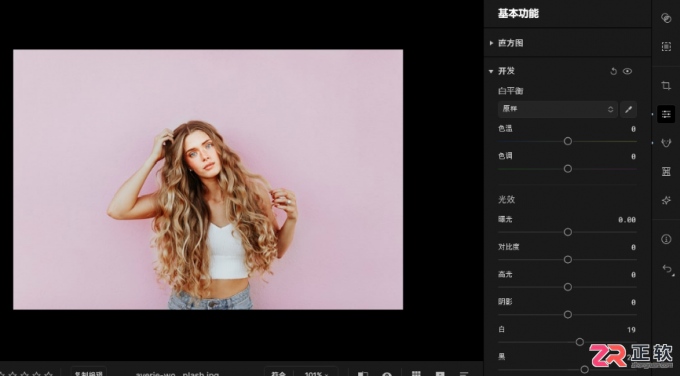Click the 白 slider handle

tap(580, 342)
